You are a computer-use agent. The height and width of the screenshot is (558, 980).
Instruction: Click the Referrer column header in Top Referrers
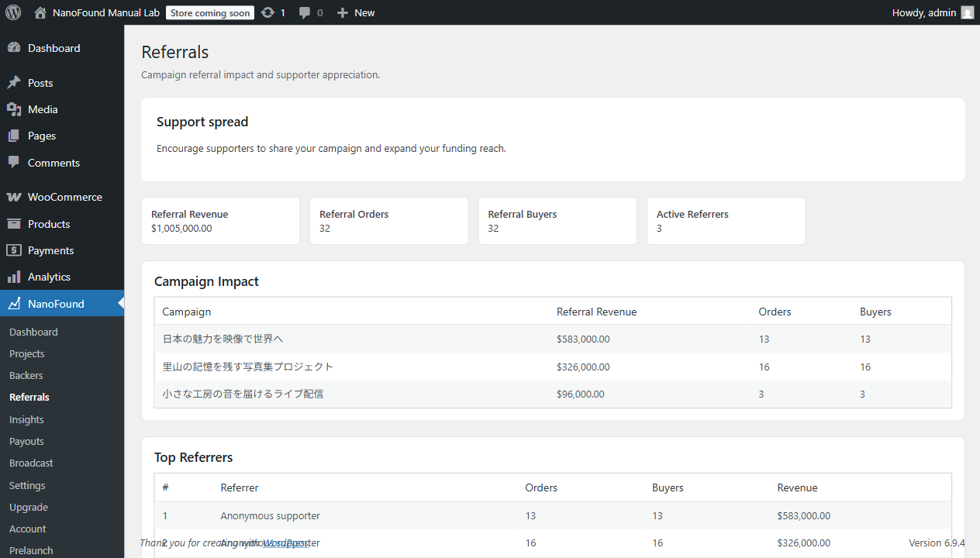tap(240, 487)
